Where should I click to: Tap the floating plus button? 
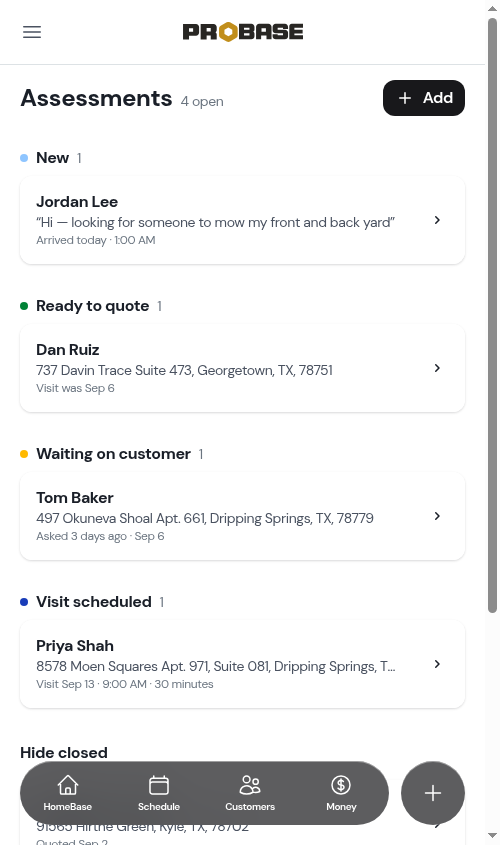[433, 793]
